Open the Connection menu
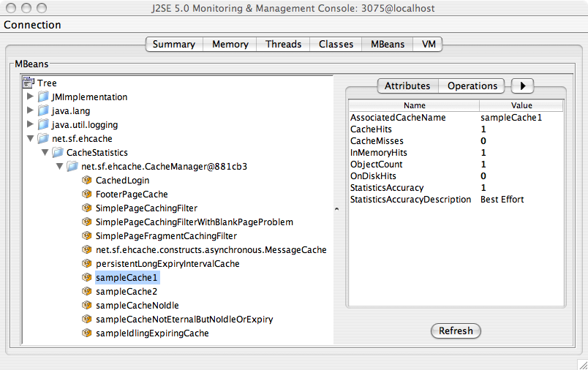The height and width of the screenshot is (370, 588). click(x=32, y=25)
